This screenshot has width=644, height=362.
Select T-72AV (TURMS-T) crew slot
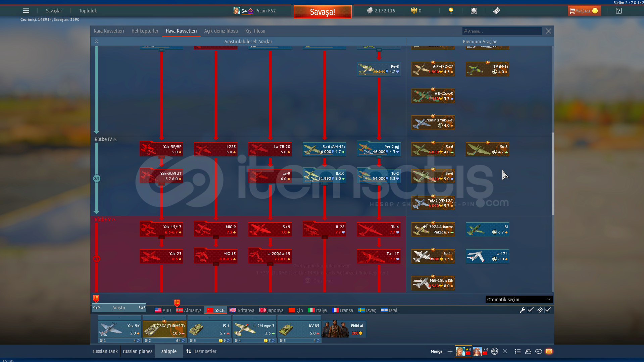(x=164, y=329)
